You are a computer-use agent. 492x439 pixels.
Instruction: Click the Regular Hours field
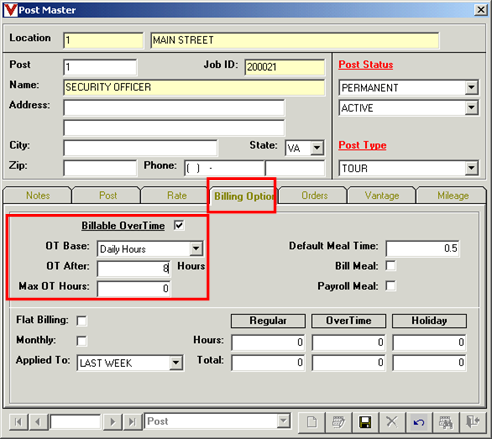268,342
